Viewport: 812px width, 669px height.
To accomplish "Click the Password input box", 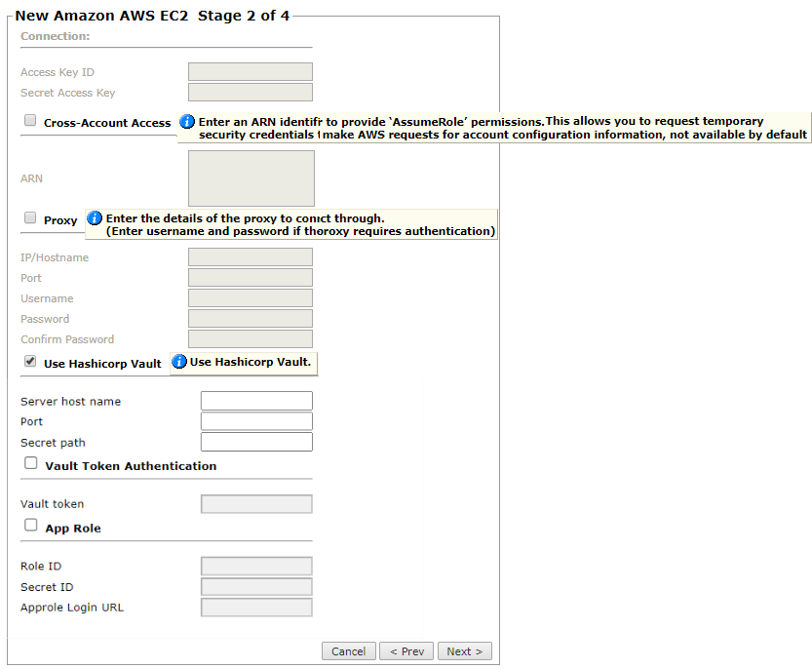I will pyautogui.click(x=251, y=319).
